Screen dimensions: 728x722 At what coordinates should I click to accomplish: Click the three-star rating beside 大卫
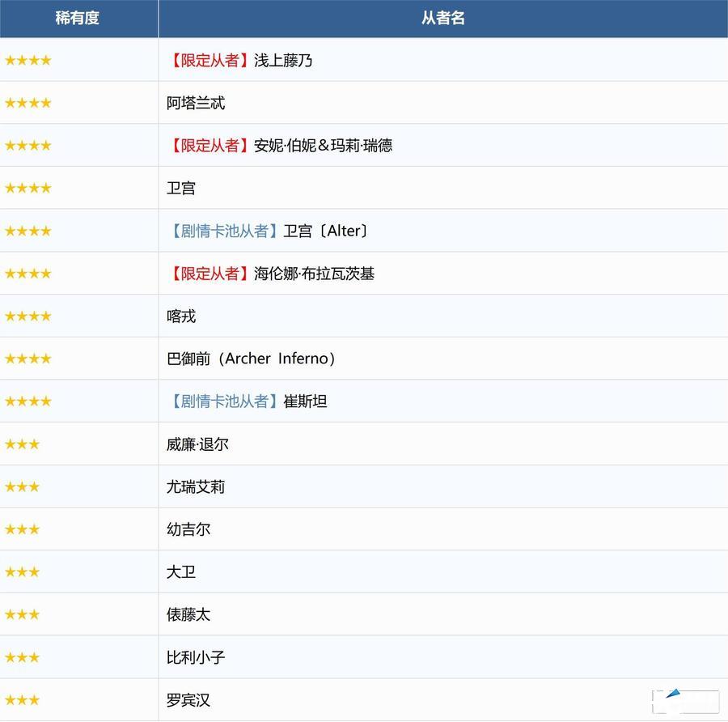click(22, 572)
